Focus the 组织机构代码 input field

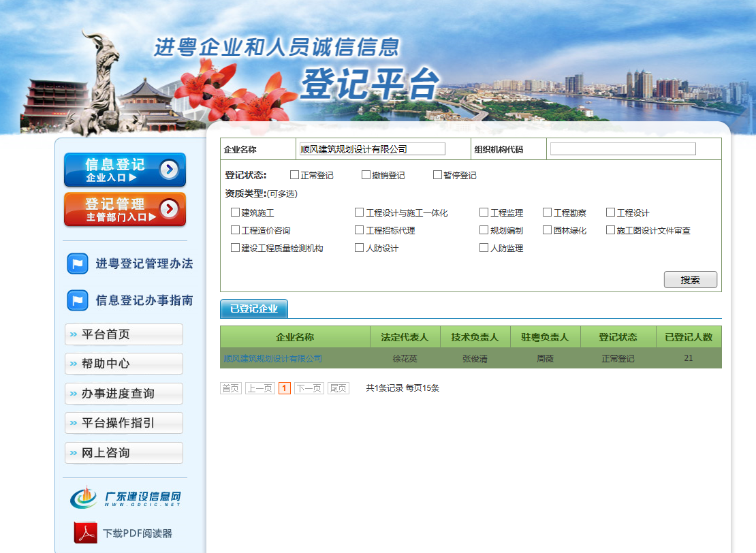(623, 149)
